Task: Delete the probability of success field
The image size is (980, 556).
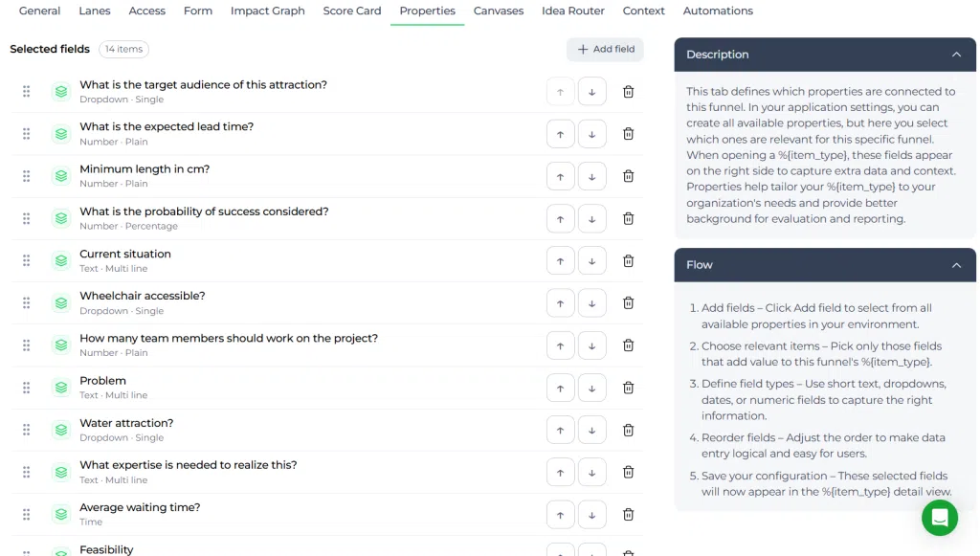Action: tap(628, 218)
